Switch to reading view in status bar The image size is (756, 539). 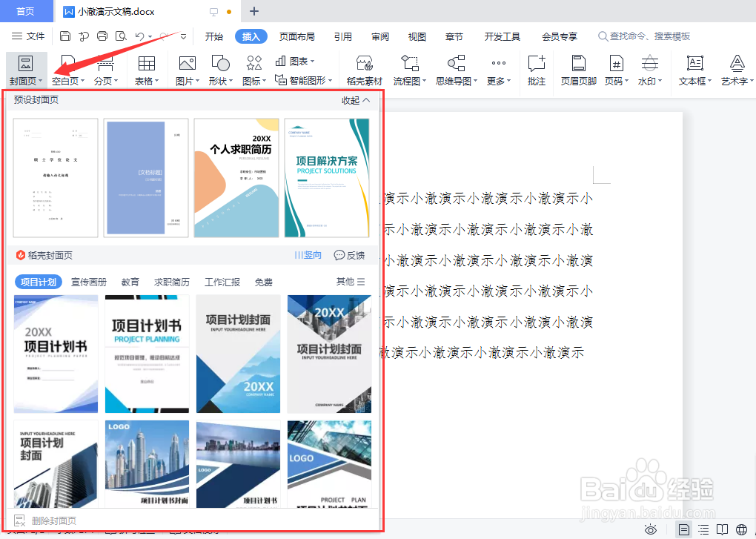click(x=722, y=530)
